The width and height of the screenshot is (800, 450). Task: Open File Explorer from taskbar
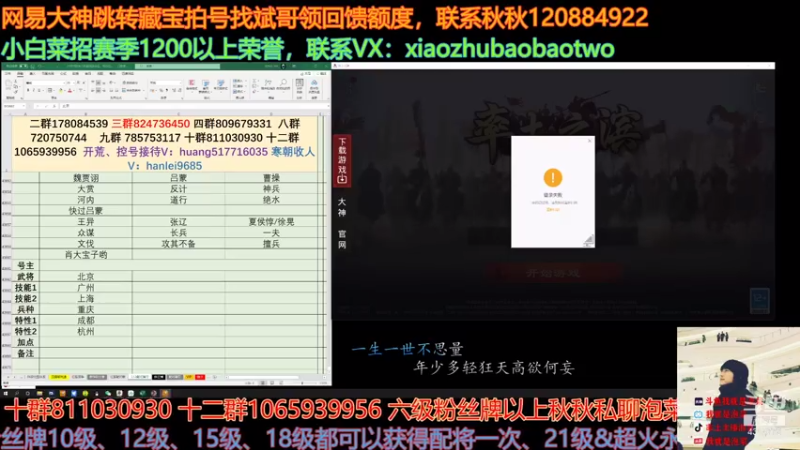click(x=39, y=393)
